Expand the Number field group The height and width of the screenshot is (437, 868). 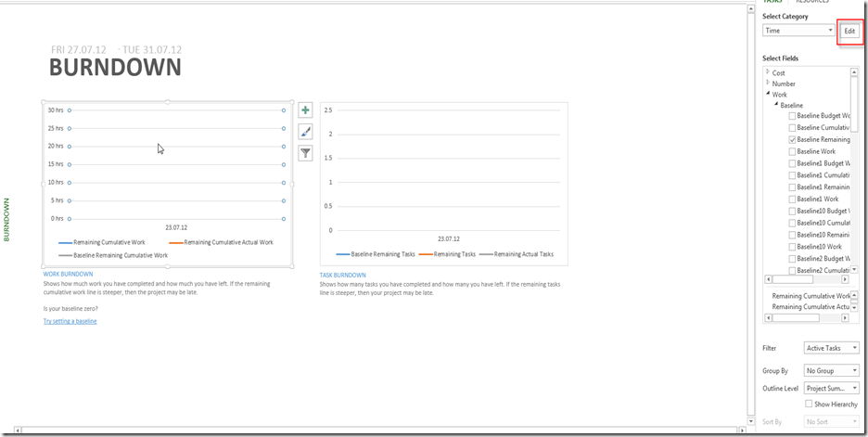(768, 84)
